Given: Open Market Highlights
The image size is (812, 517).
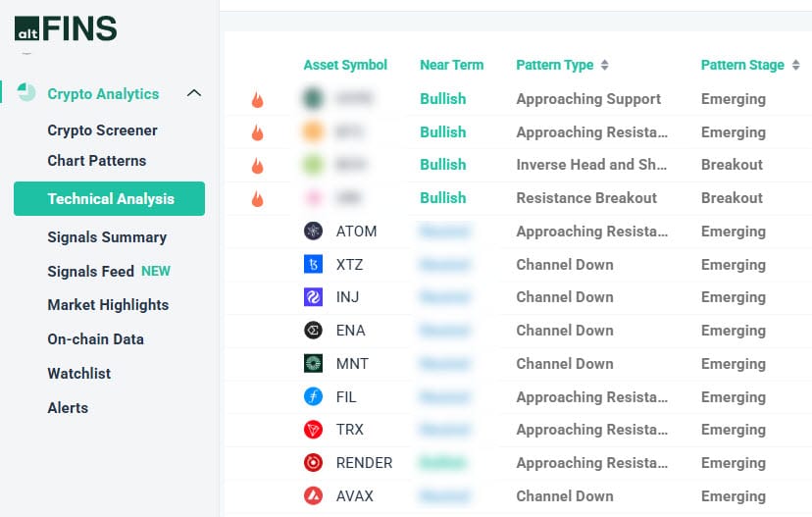Looking at the screenshot, I should click(x=108, y=305).
